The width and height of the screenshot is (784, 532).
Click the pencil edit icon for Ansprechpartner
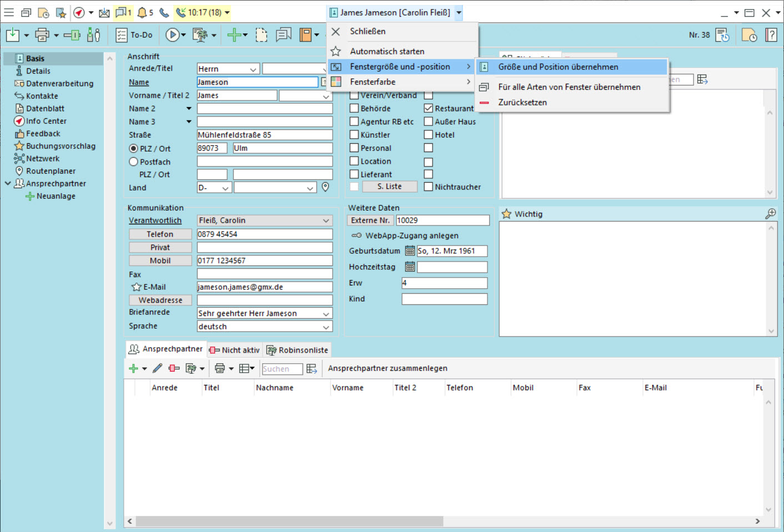(158, 368)
